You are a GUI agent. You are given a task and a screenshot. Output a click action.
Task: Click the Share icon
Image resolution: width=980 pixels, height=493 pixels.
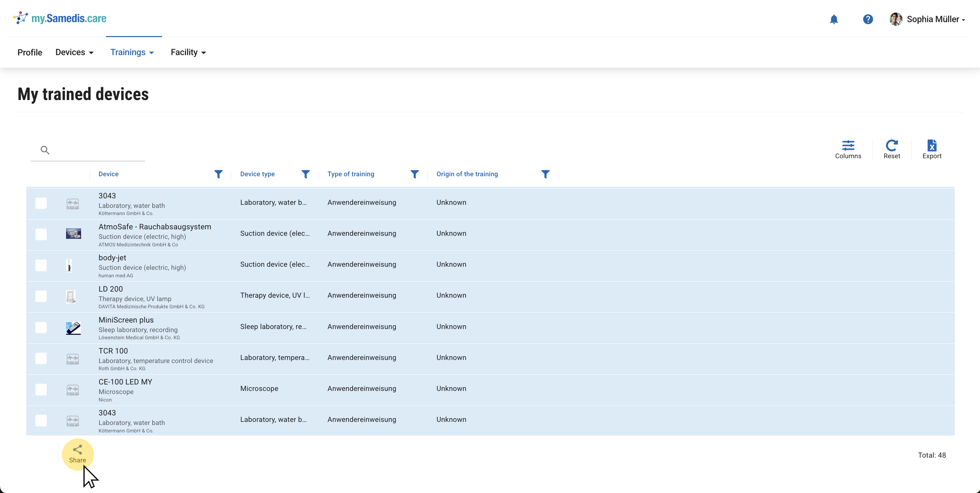[78, 454]
